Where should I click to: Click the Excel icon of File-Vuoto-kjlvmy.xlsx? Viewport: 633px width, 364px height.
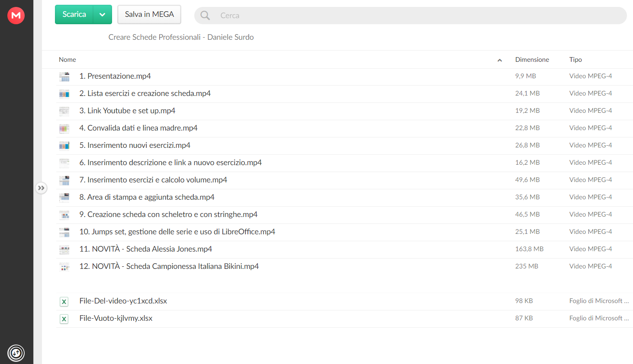64,319
